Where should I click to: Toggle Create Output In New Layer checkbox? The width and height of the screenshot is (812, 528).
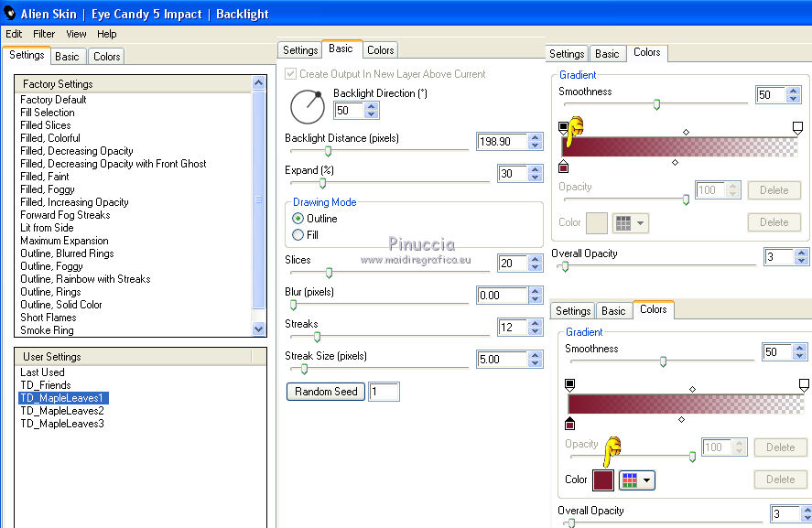pyautogui.click(x=290, y=74)
